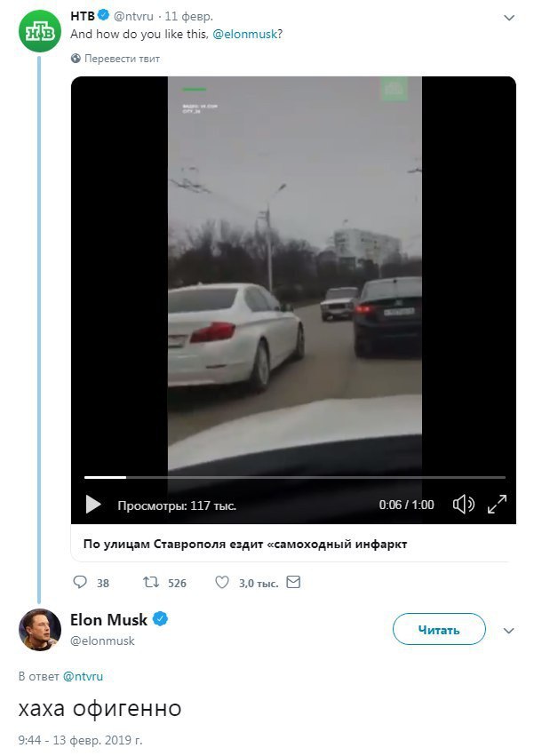Open the @ntvru link in reply line

pyautogui.click(x=83, y=676)
